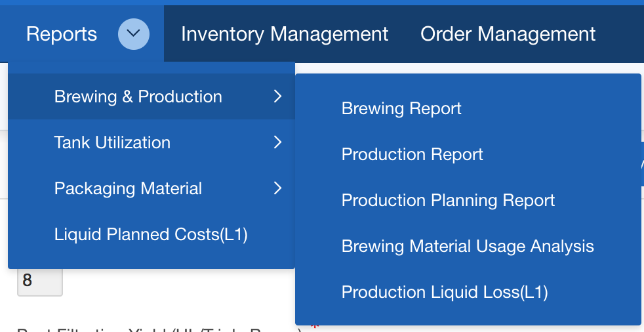Viewport: 644px width, 332px height.
Task: Expand the Tank Utilization submenu arrow
Action: tap(277, 142)
